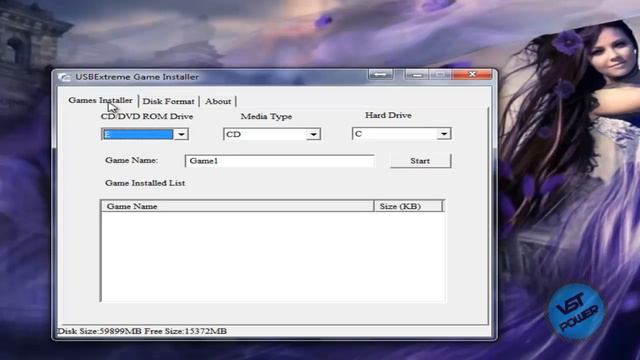Click the CD/DVD ROM Drive label
Viewport: 640px width, 360px height.
tap(147, 116)
